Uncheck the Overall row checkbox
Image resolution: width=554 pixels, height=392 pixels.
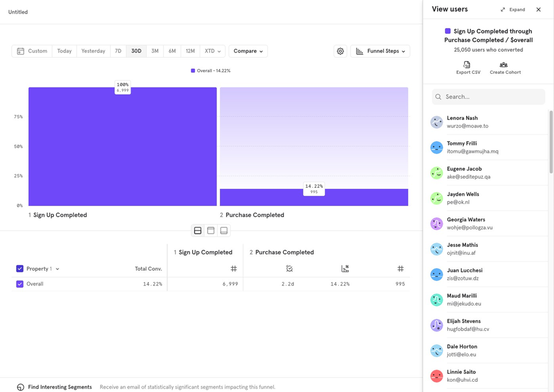(20, 284)
